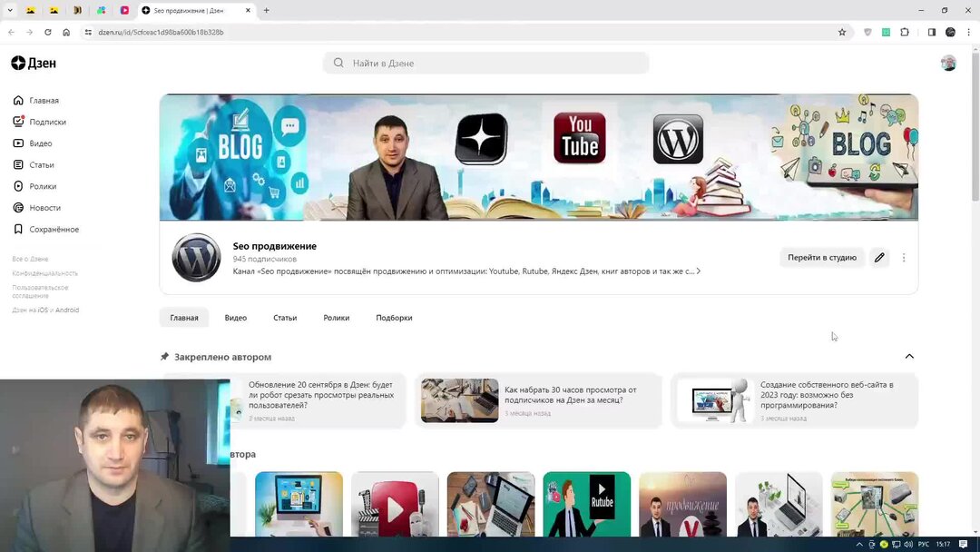Open the taskbar notifications icon
The height and width of the screenshot is (552, 980).
click(964, 545)
